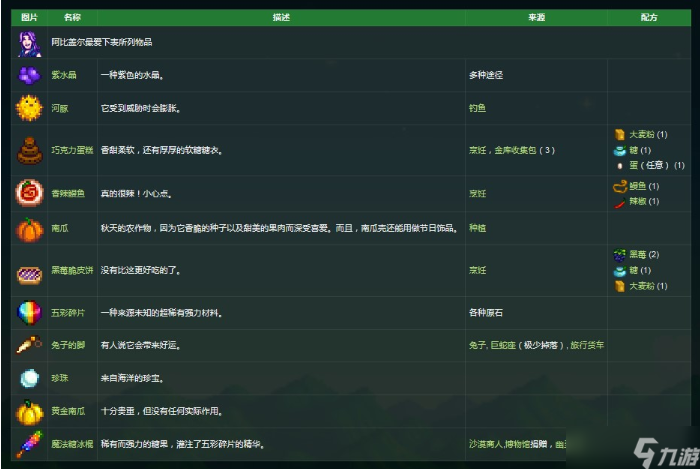Click the eel icon in Spicy Eel recipe

pyautogui.click(x=620, y=186)
